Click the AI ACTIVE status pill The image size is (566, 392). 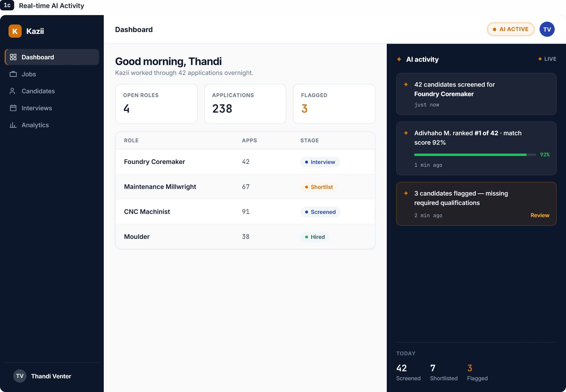511,29
